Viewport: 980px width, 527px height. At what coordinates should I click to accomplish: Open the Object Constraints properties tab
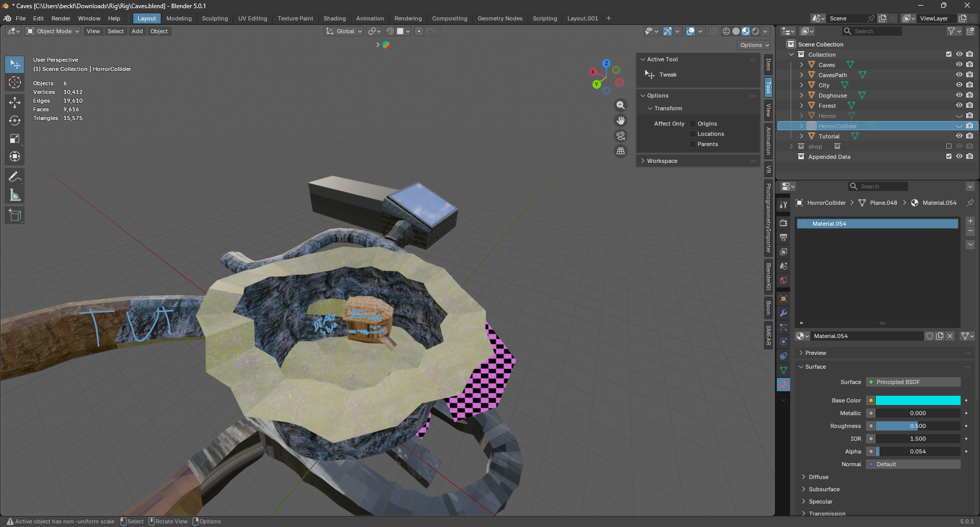[783, 356]
